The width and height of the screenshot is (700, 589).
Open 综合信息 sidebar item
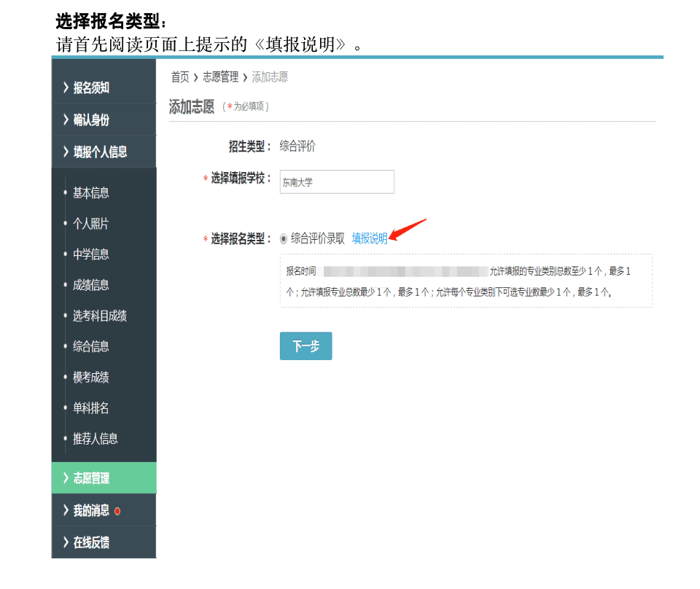click(91, 347)
